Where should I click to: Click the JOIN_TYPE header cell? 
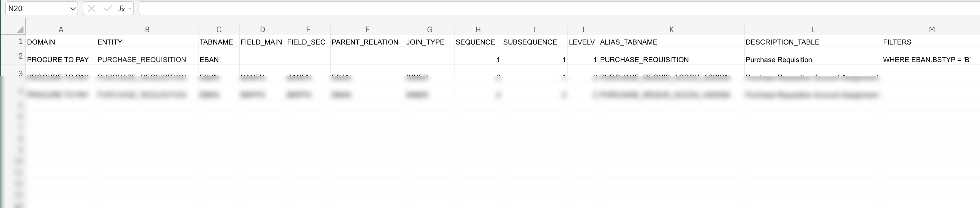click(425, 42)
